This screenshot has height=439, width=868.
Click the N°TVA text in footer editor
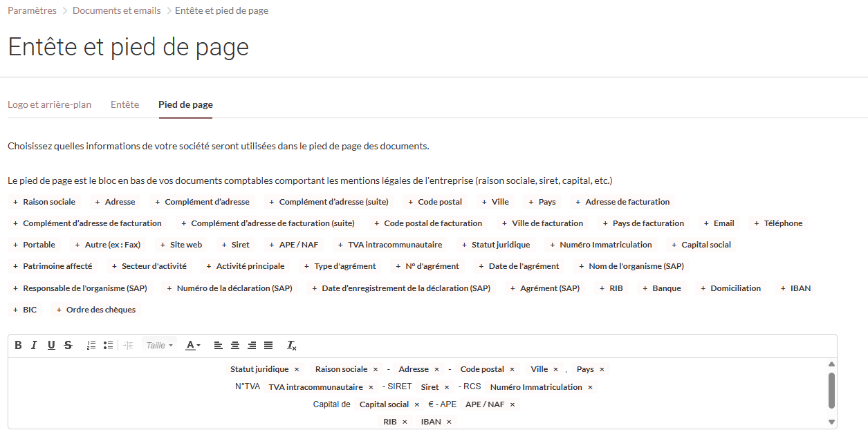point(248,386)
